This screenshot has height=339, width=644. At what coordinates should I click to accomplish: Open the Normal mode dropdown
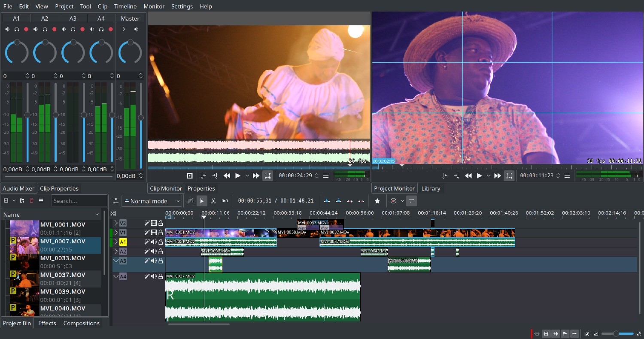[x=152, y=201]
